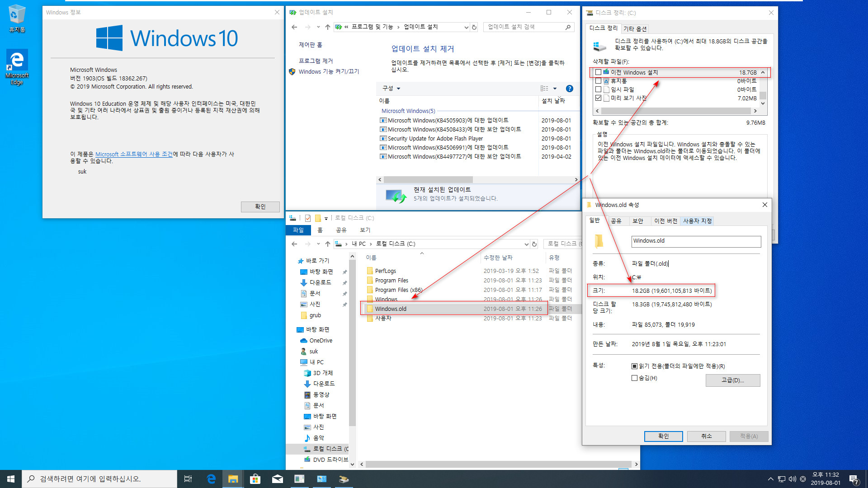The height and width of the screenshot is (488, 868).
Task: Click Advanced button in Windows.old properties
Action: (x=732, y=380)
